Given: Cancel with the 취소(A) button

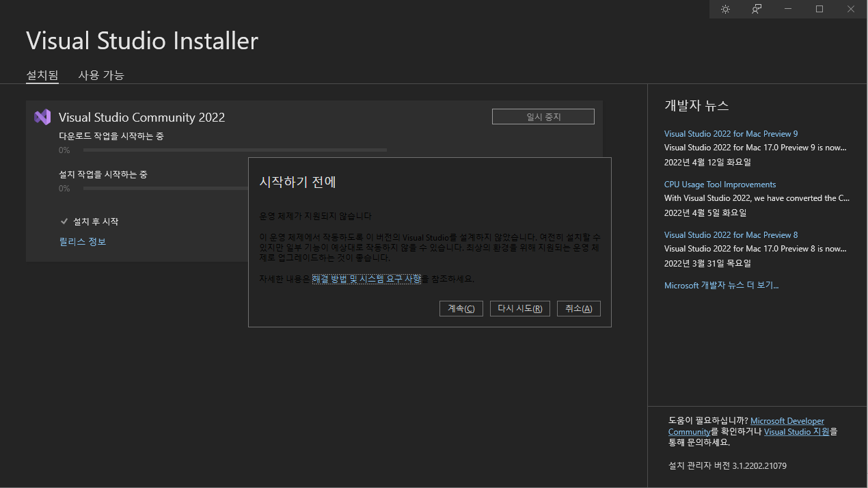Looking at the screenshot, I should click(x=579, y=308).
